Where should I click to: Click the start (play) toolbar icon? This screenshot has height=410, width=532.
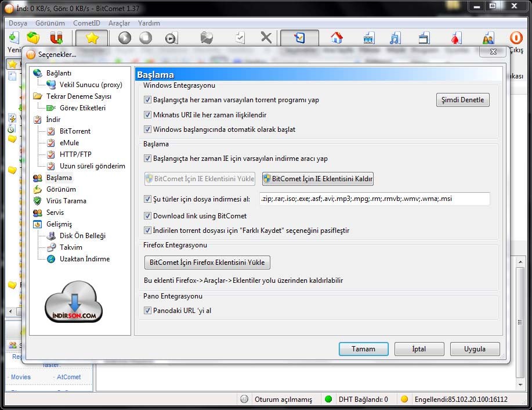tap(125, 38)
